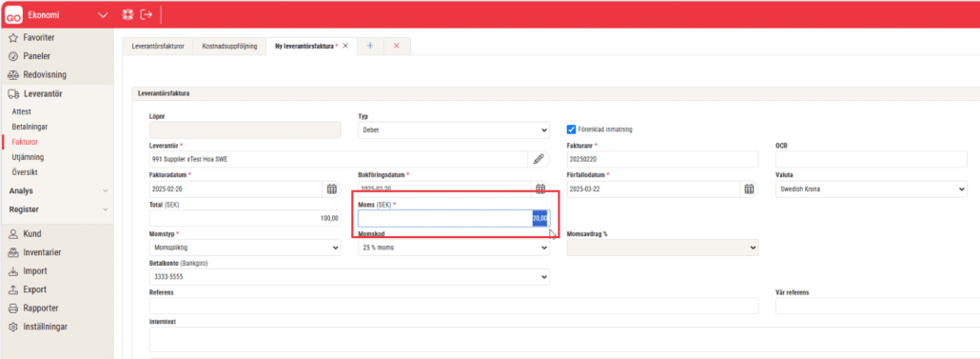Click the Fakturadatum field
This screenshot has width=980, height=359.
click(x=236, y=189)
